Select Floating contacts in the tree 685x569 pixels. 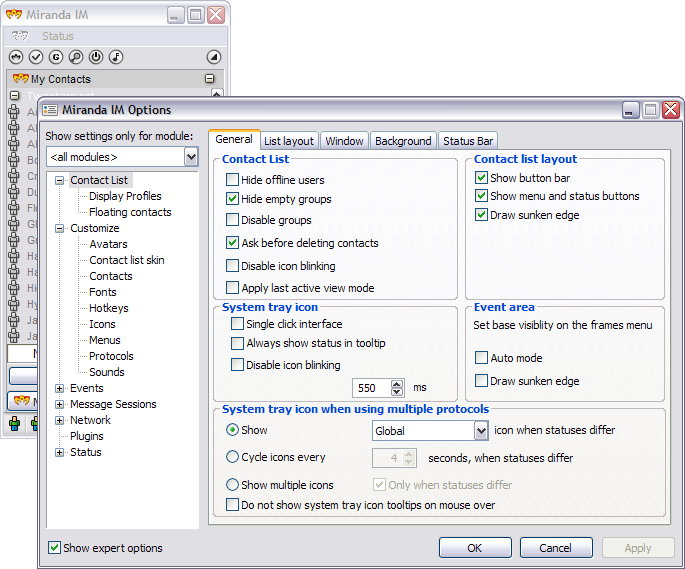pyautogui.click(x=130, y=212)
